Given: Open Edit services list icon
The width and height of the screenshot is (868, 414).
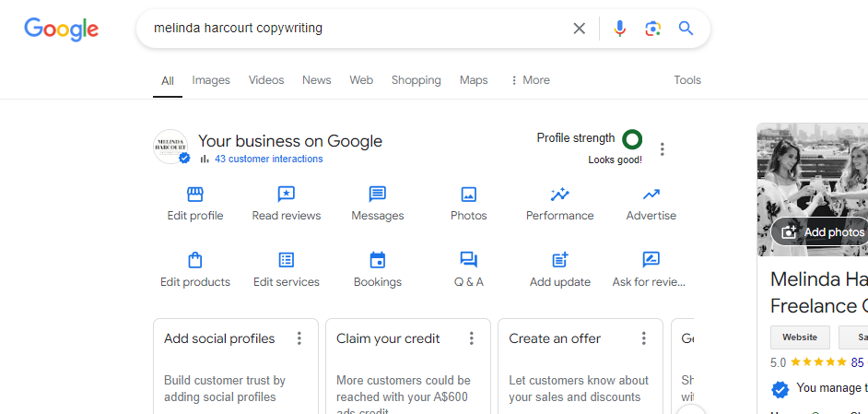Looking at the screenshot, I should [x=287, y=260].
